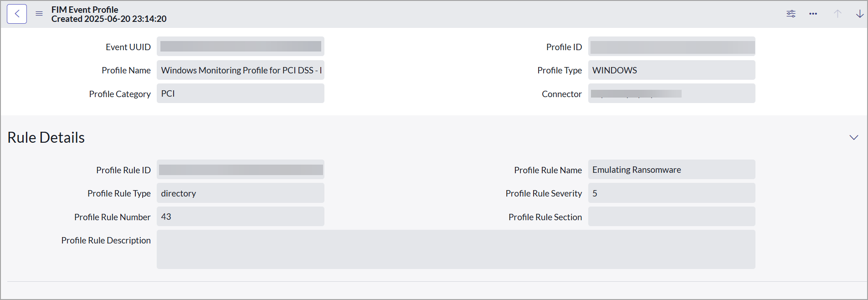
Task: Click the Profile Rule Name field
Action: pyautogui.click(x=671, y=170)
